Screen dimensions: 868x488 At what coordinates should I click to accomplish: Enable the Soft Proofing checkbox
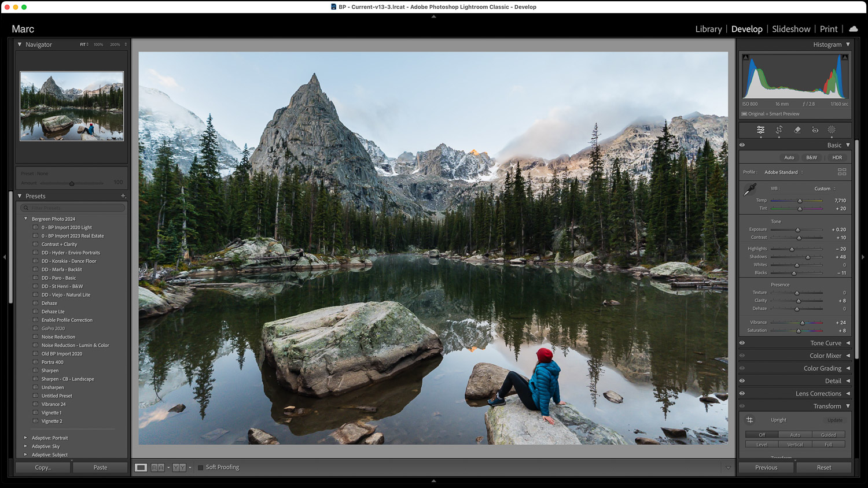201,467
